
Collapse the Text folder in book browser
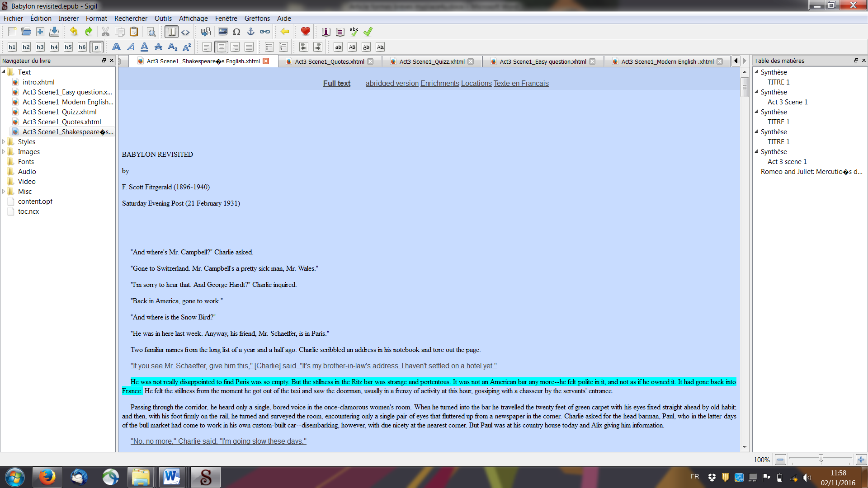click(x=4, y=72)
